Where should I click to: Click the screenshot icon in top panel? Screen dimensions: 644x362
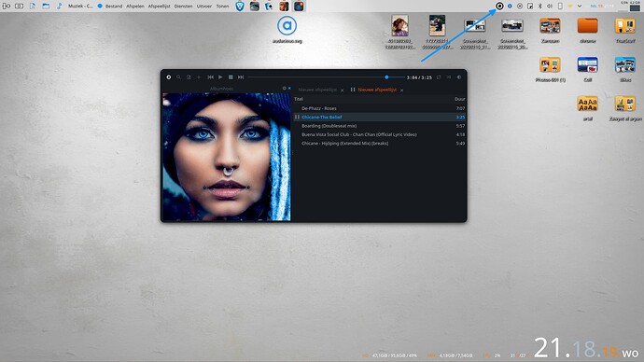(x=19, y=7)
